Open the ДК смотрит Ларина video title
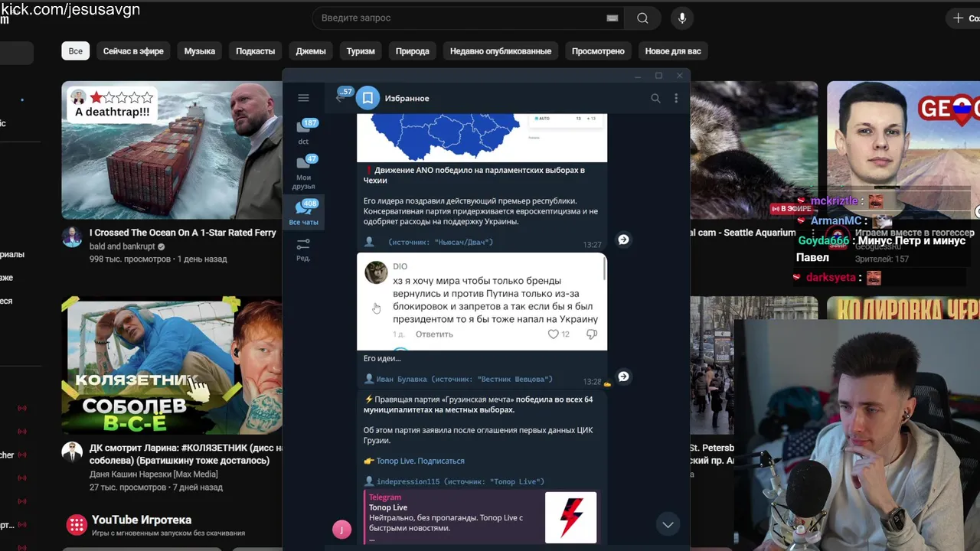 [x=185, y=455]
